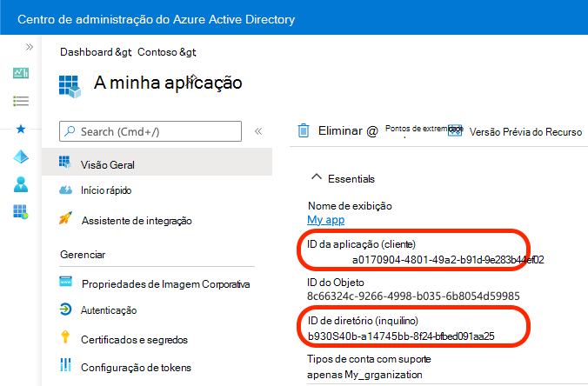Open the My app display name link
The height and width of the screenshot is (386, 588).
(x=326, y=220)
